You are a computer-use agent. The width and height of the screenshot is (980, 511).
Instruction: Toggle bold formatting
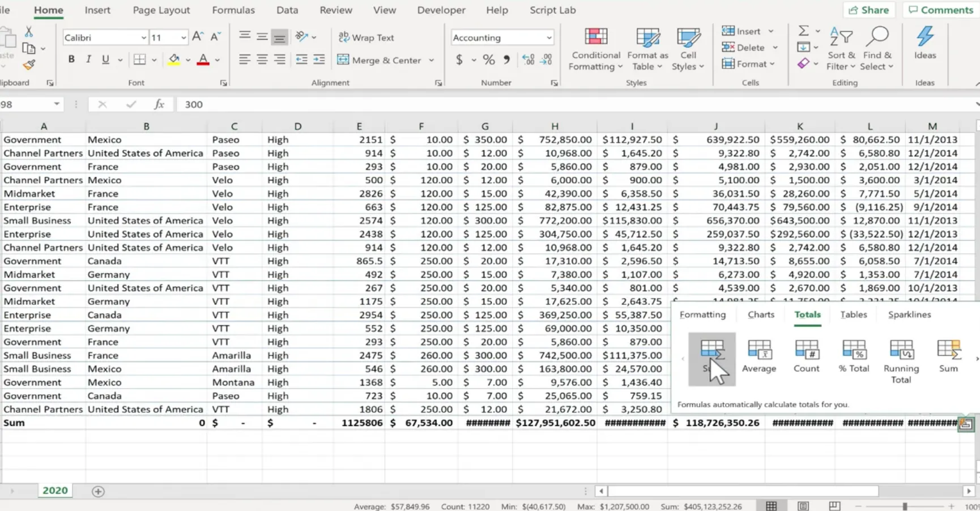(71, 59)
